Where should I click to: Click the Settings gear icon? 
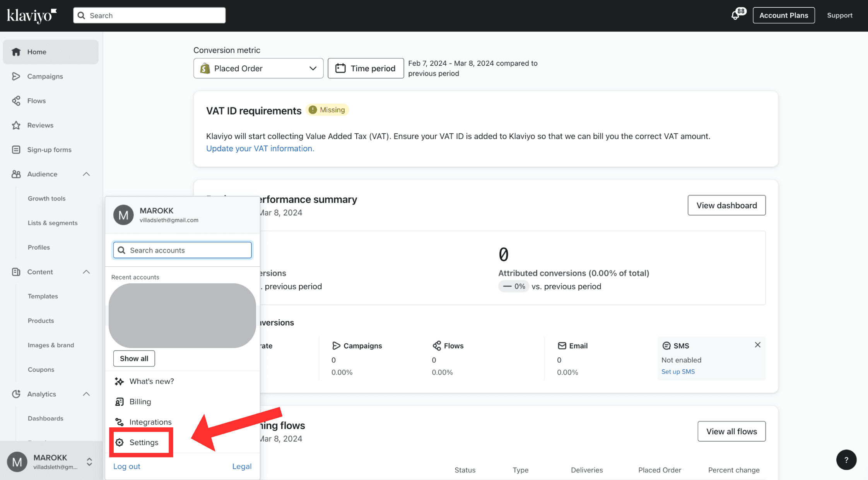pos(120,442)
